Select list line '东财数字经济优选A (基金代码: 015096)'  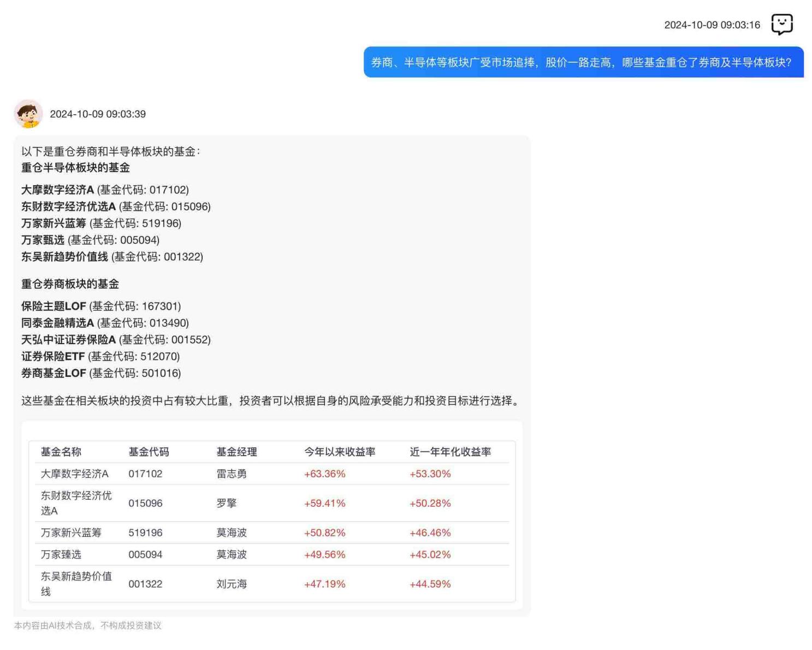click(116, 206)
